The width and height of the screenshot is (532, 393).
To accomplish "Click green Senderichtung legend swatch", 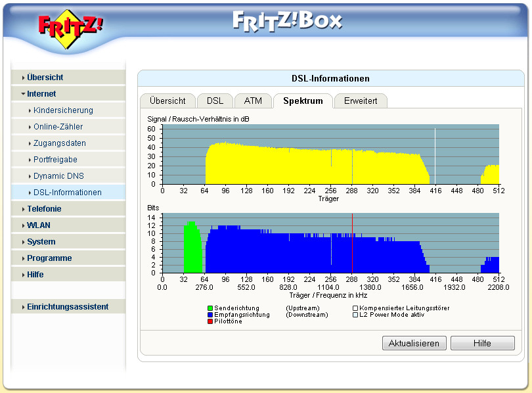I will tap(210, 308).
